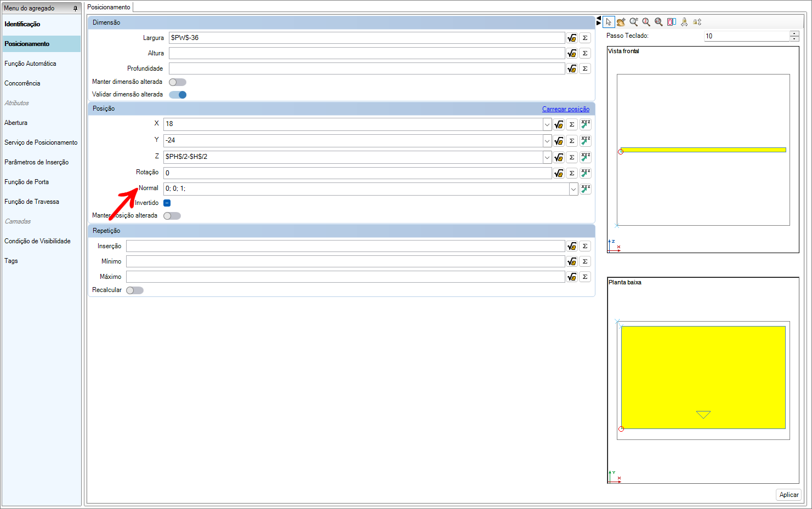This screenshot has height=509, width=812.
Task: Open the Tags menu item
Action: [x=11, y=261]
